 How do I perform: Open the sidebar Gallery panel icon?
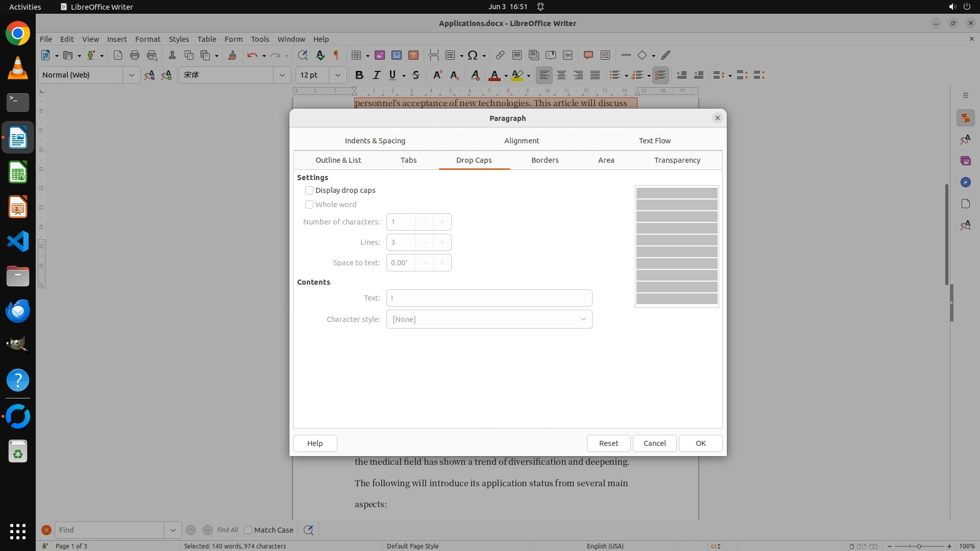965,161
